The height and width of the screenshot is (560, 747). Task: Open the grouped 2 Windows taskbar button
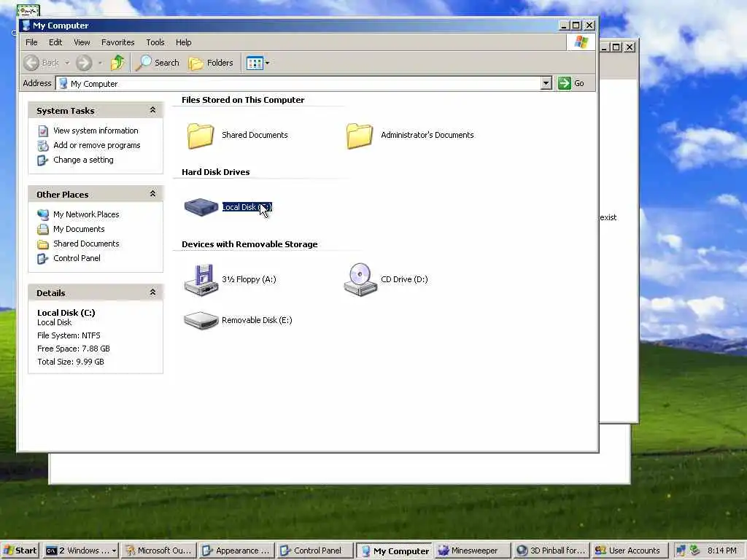[80, 551]
